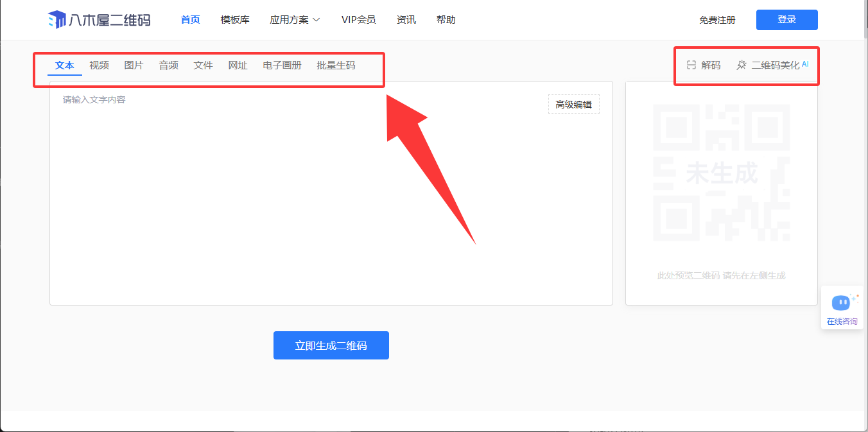The height and width of the screenshot is (432, 868).
Task: Select the 文本 tab
Action: [65, 65]
